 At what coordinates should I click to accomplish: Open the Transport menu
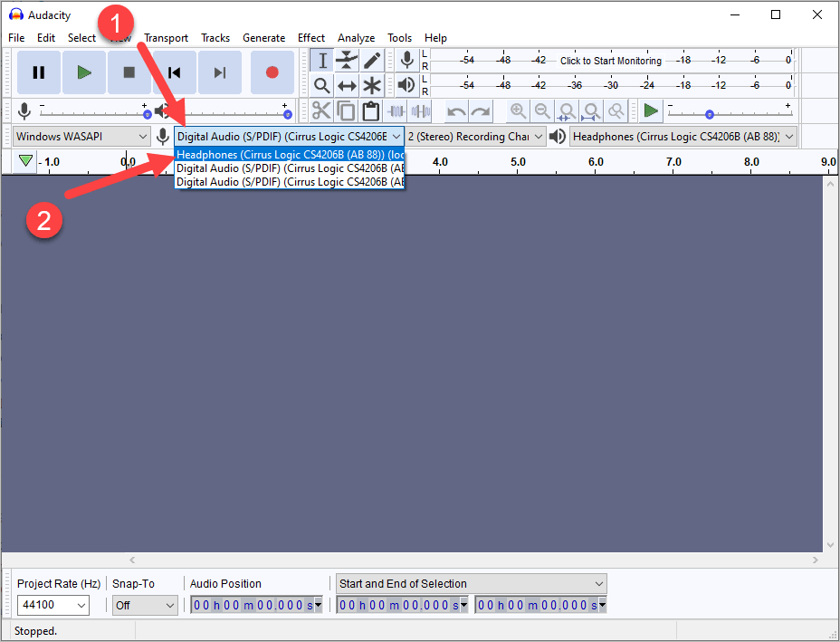(166, 38)
